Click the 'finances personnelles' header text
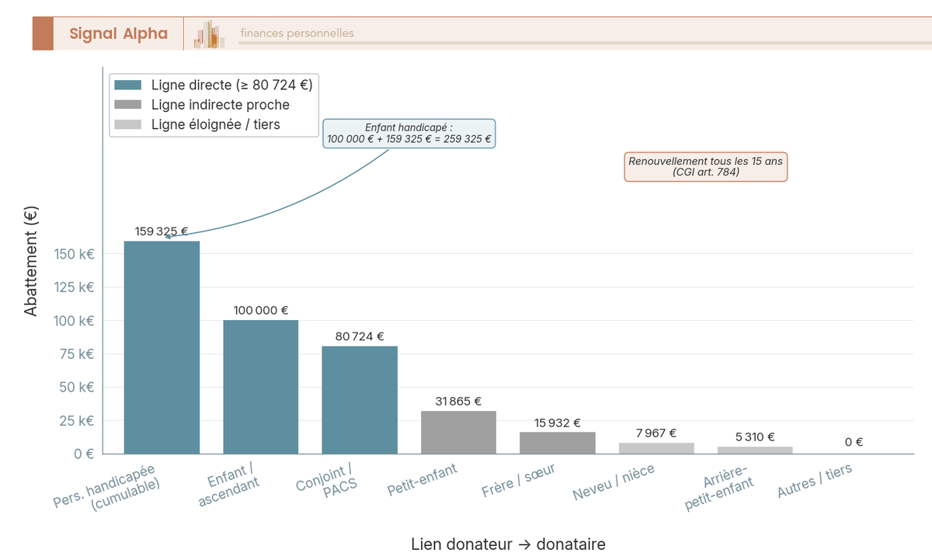This screenshot has width=932, height=560. pos(297,33)
